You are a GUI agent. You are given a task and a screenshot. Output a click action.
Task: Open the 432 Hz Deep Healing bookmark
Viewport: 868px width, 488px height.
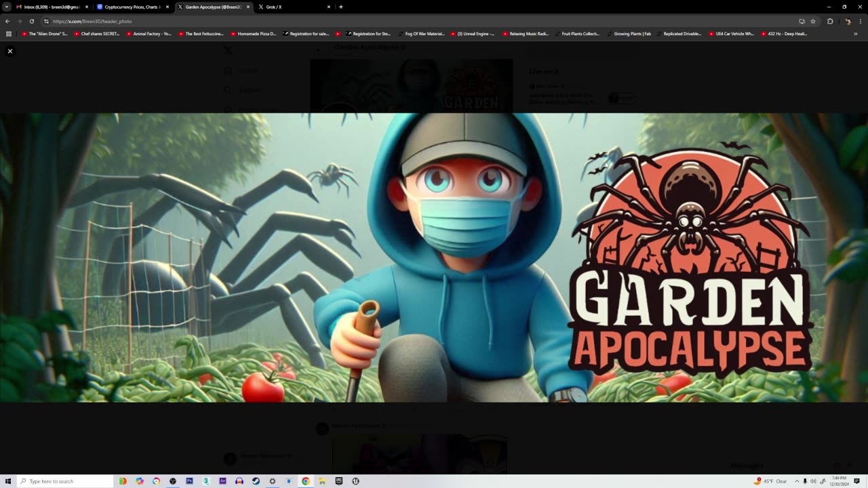[x=784, y=33]
